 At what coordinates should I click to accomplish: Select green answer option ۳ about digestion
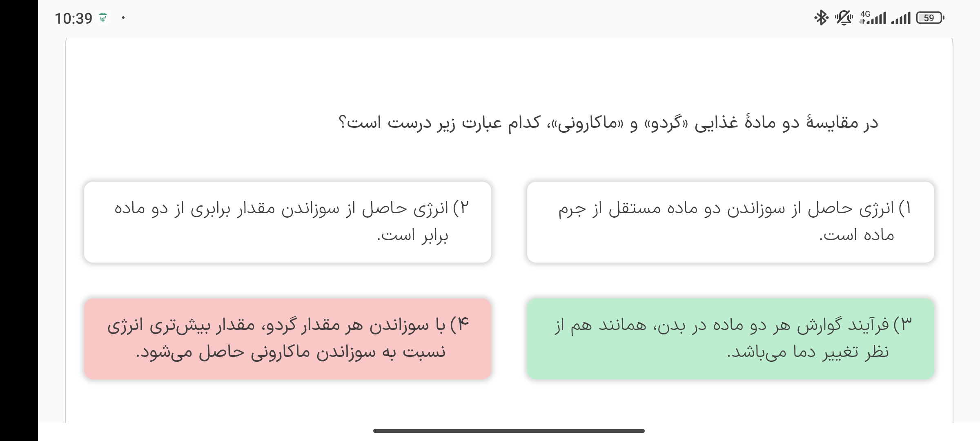pyautogui.click(x=730, y=339)
